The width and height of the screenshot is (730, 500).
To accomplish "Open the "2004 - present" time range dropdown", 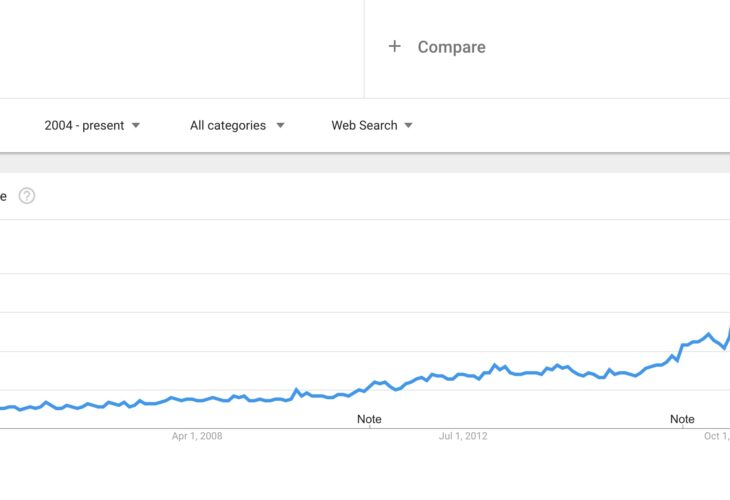I will tap(92, 125).
